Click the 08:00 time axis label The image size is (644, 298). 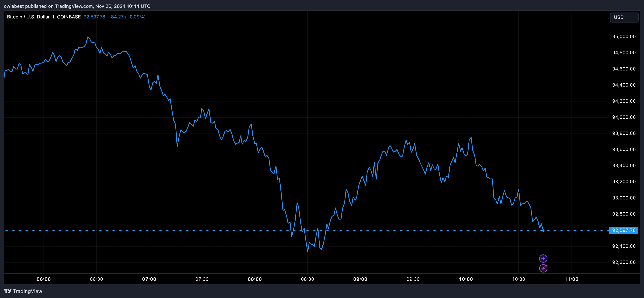point(255,279)
